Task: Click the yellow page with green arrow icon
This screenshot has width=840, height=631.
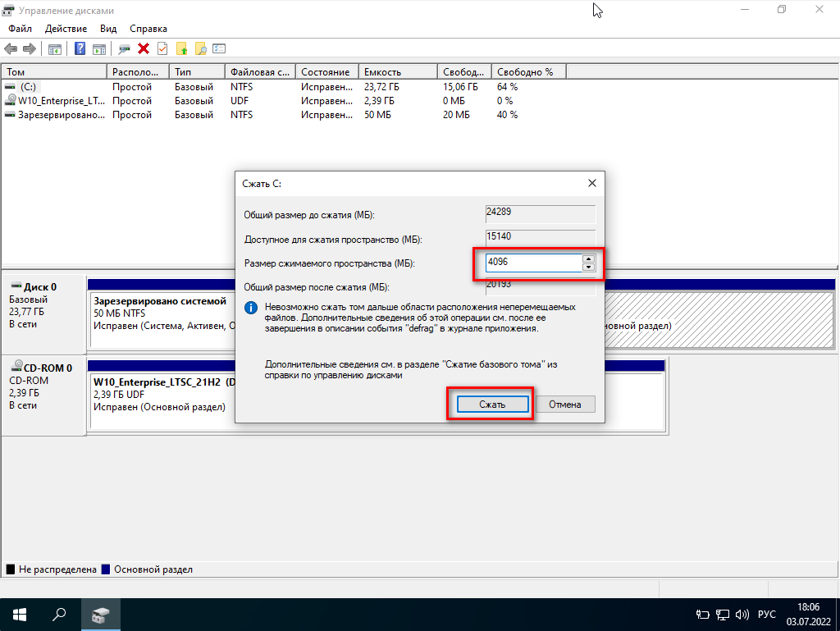Action: pyautogui.click(x=181, y=49)
